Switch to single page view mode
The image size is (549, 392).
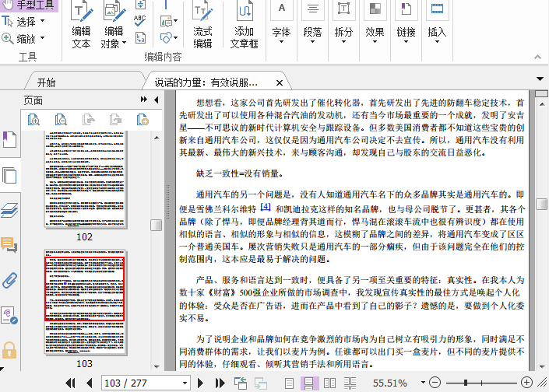[290, 383]
